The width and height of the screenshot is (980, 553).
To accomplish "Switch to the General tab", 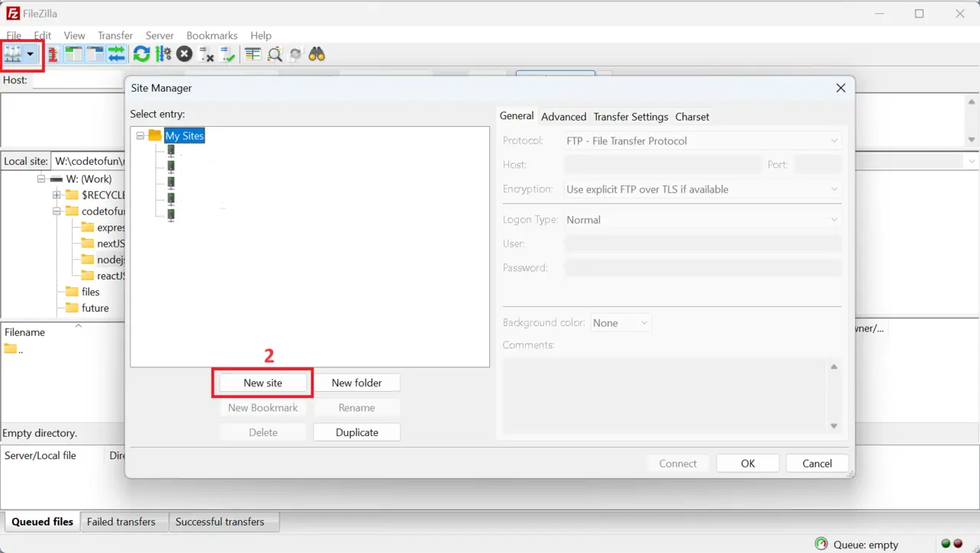I will (517, 116).
